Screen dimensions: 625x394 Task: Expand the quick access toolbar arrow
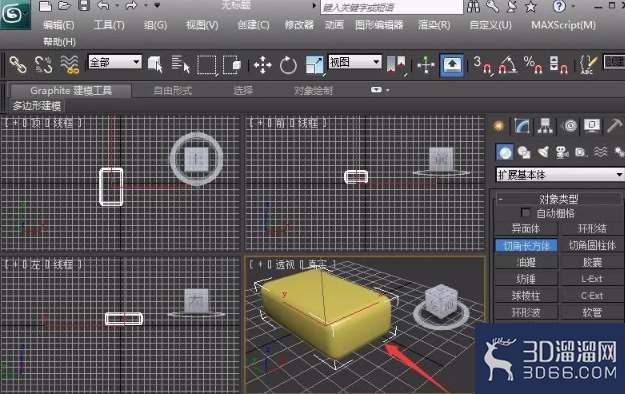(x=157, y=6)
